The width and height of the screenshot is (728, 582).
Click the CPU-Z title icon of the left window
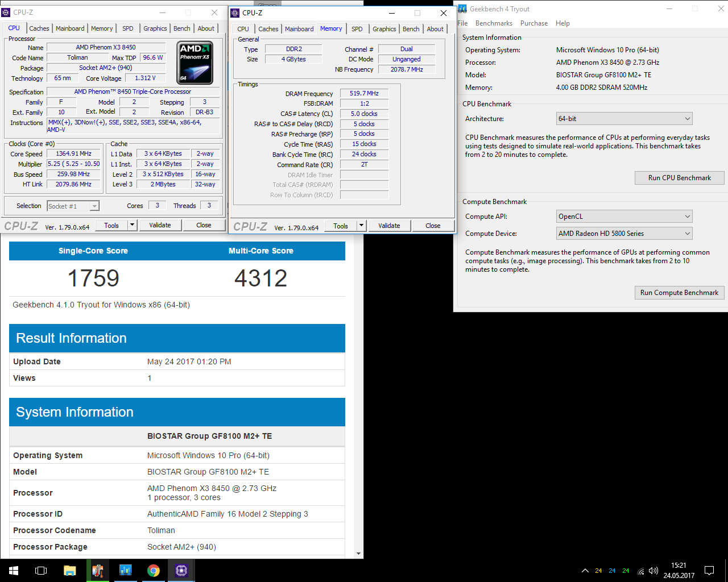pos(6,12)
